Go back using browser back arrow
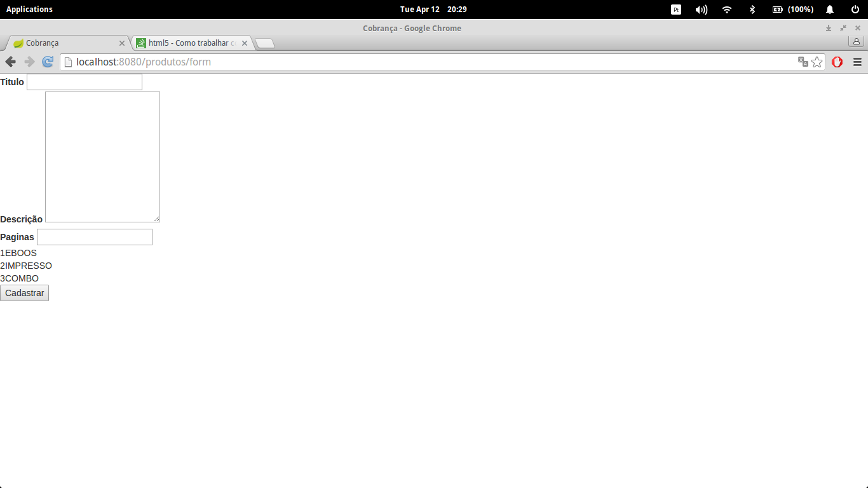868x488 pixels. pos(10,62)
